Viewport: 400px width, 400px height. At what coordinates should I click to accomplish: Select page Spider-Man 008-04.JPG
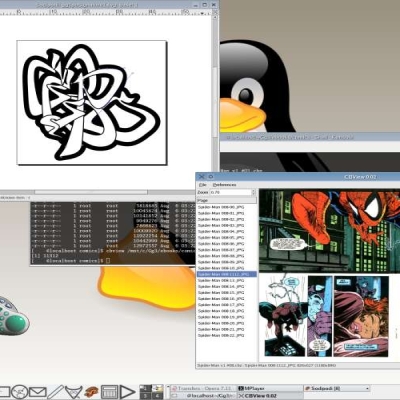coord(227,231)
